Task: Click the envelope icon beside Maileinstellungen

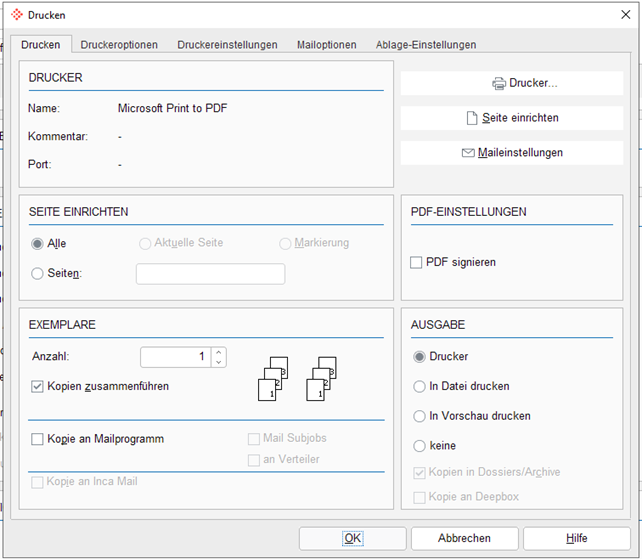Action: point(468,153)
